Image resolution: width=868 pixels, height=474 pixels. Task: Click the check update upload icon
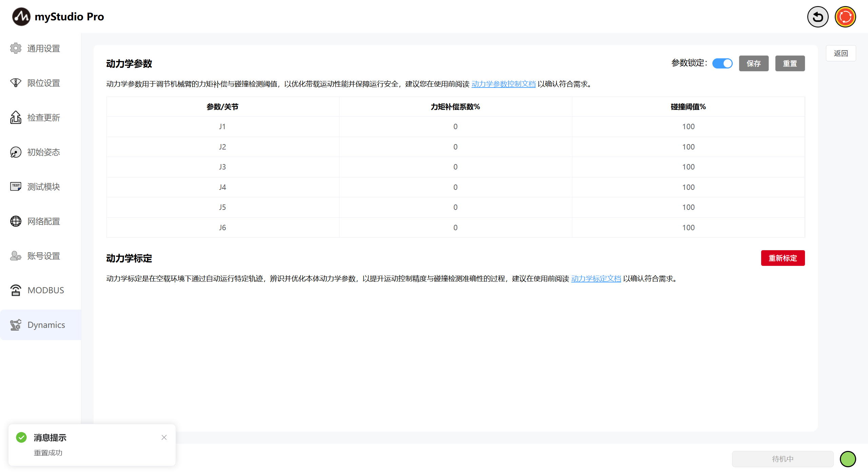[16, 117]
